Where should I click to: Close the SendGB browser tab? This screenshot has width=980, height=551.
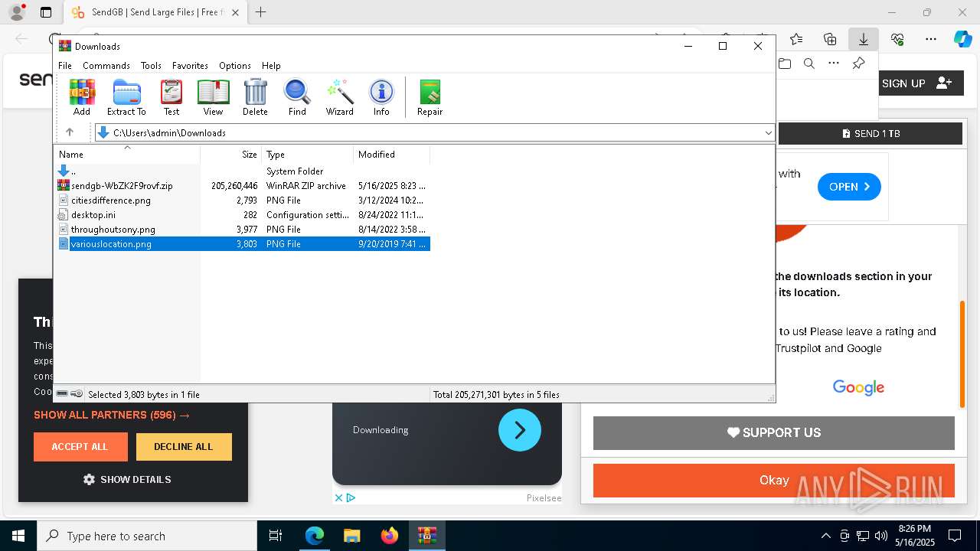pyautogui.click(x=236, y=12)
